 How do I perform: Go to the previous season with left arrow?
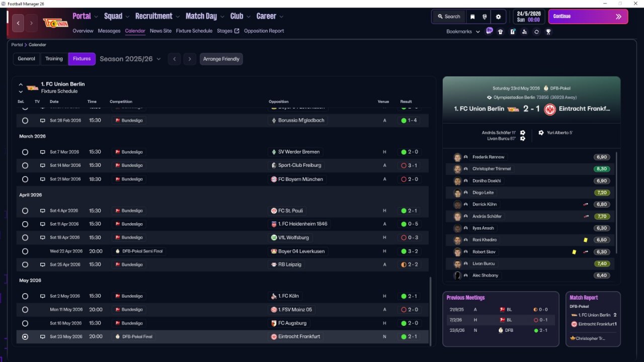pos(174,59)
